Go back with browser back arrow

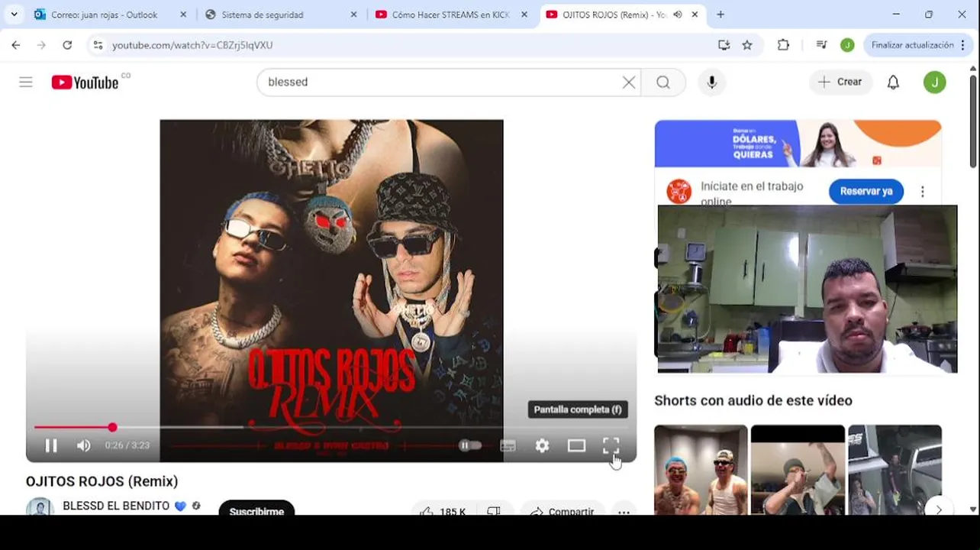tap(16, 45)
